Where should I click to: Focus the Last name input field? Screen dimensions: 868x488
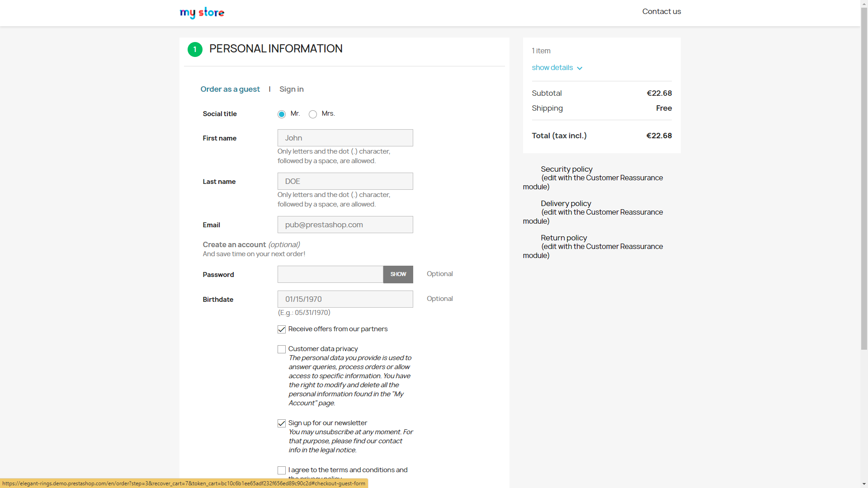coord(345,181)
